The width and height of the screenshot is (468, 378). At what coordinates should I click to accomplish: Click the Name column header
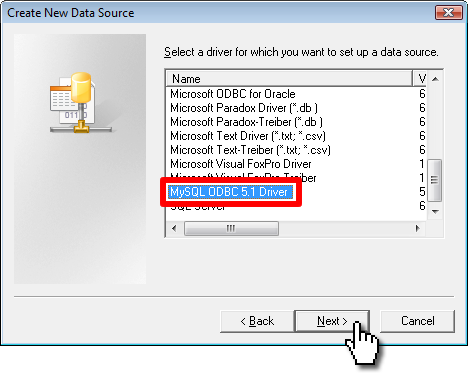[x=289, y=79]
